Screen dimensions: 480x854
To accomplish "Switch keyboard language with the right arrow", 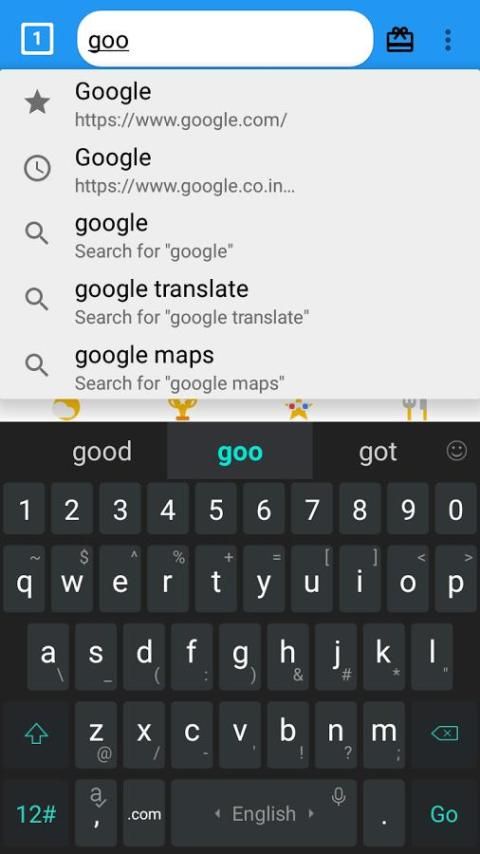I will coord(312,814).
